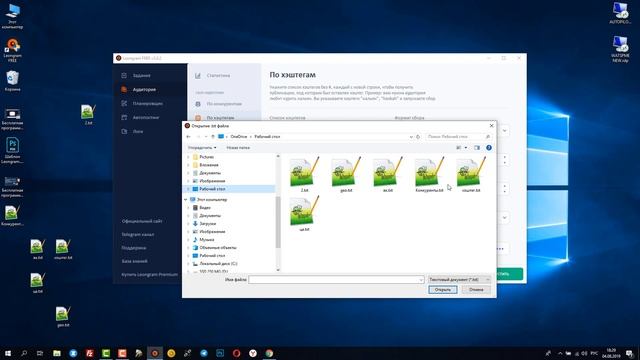Go to Автопостинг in Leogram sidebar
The height and width of the screenshot is (360, 640).
pos(146,118)
